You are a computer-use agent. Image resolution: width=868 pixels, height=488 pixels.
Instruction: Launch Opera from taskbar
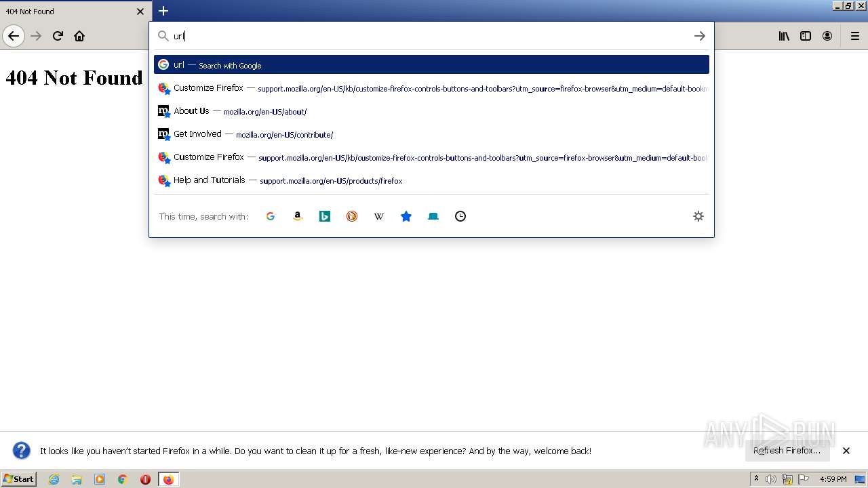(145, 479)
